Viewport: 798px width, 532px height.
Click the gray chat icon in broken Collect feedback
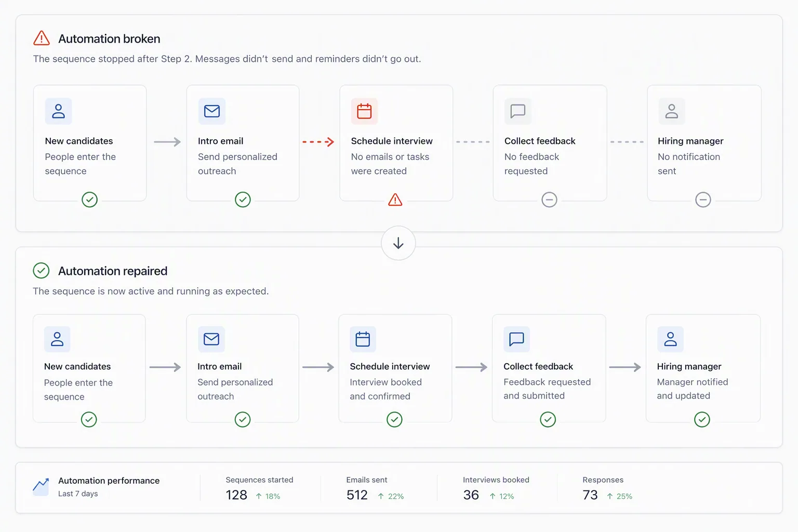518,111
